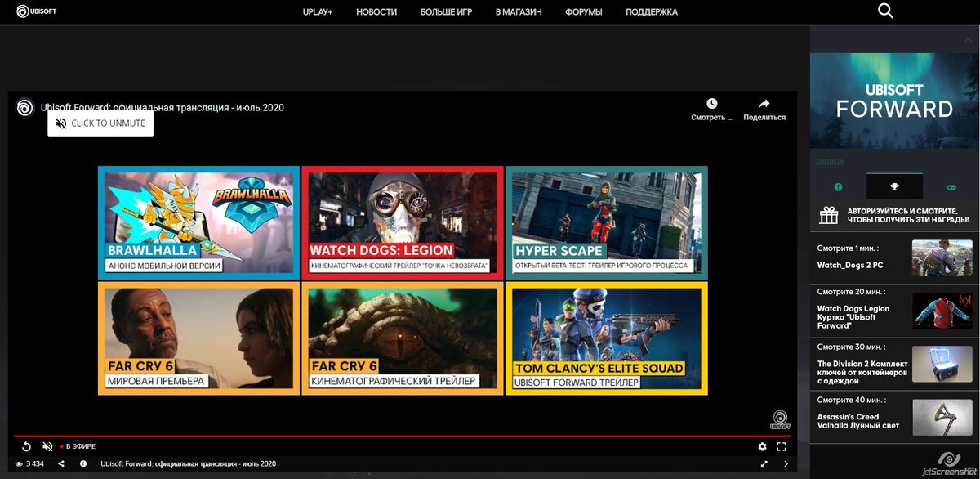Enter fullscreen with the player fullscreen icon
Screen dimensions: 980x479
[x=782, y=446]
